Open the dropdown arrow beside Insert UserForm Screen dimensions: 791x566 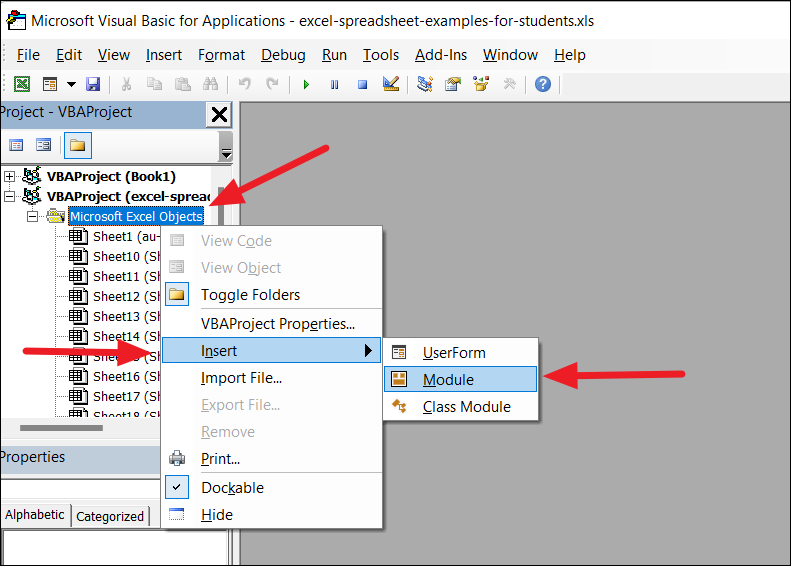[71, 84]
